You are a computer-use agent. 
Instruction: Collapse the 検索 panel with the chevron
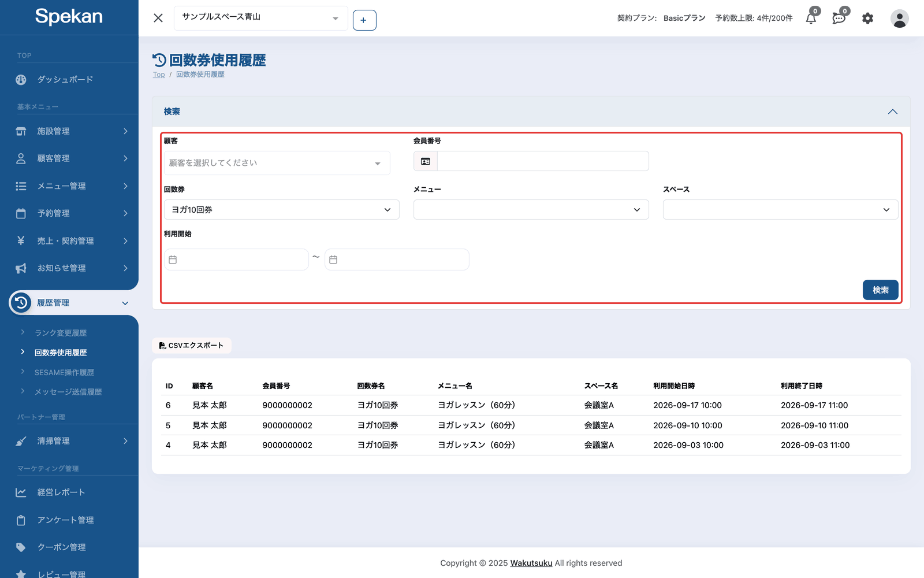point(893,112)
